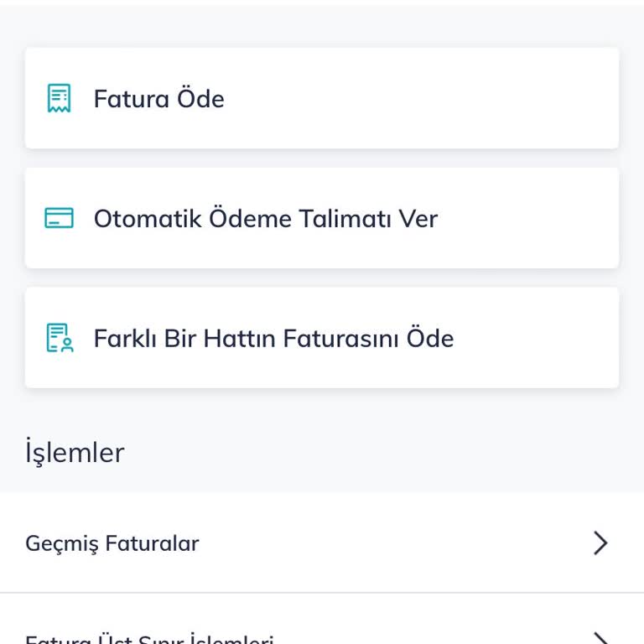Open Fatura Üst Sınır İşlemleri menu entry

click(x=149, y=639)
